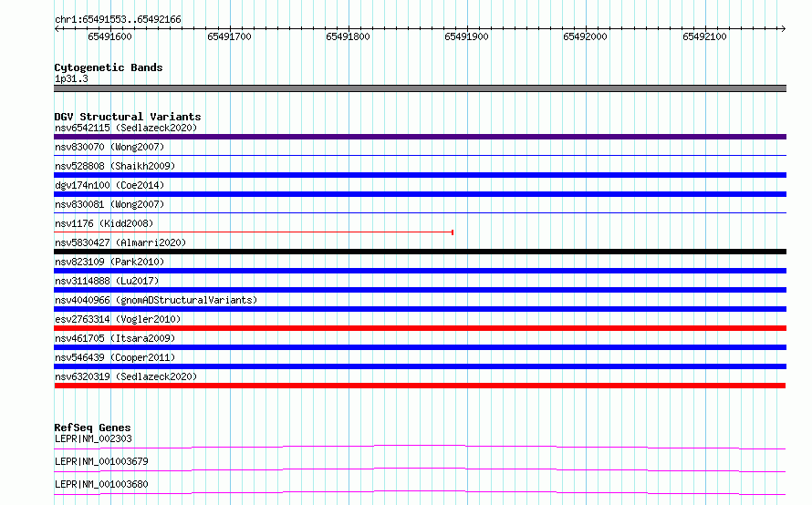The image size is (812, 505).
Task: Select variant nsv823109 (Park2010) label
Action: click(x=109, y=262)
